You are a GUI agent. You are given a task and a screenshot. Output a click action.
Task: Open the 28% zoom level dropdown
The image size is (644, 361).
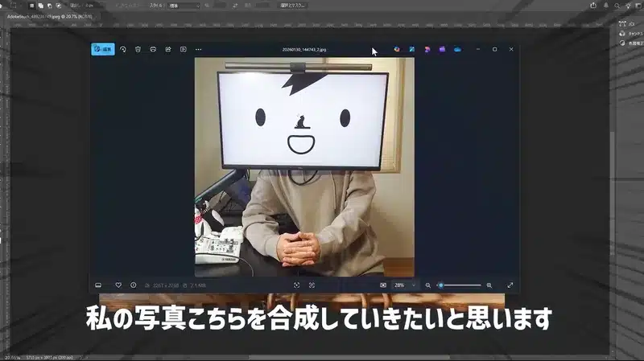coord(403,285)
